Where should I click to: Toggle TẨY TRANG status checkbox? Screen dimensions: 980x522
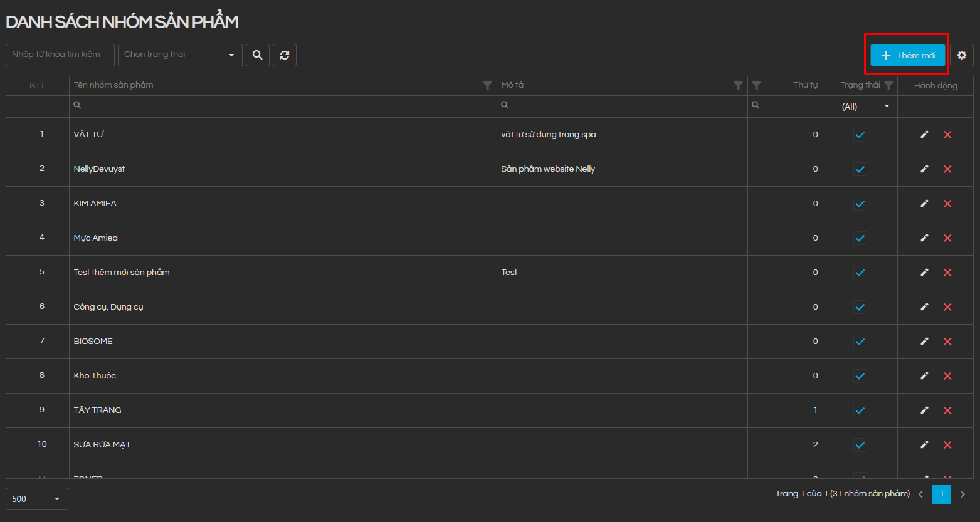click(860, 410)
